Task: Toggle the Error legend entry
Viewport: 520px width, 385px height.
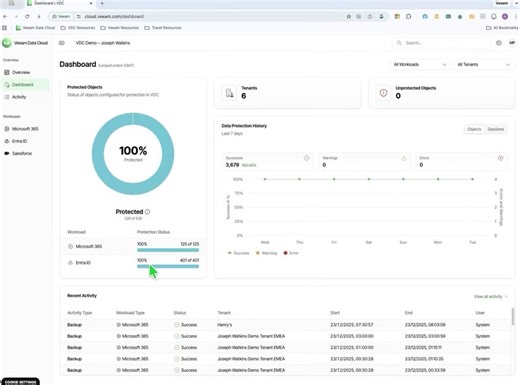Action: pyautogui.click(x=291, y=253)
